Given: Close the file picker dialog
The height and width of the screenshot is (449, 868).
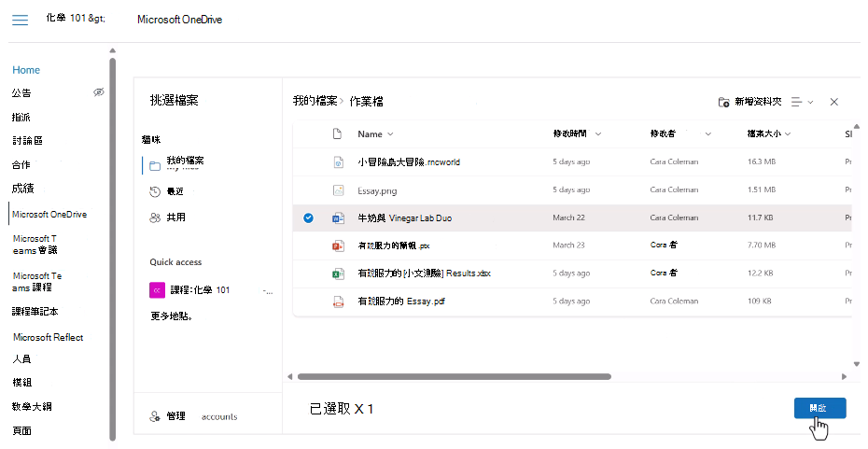Looking at the screenshot, I should click(834, 102).
